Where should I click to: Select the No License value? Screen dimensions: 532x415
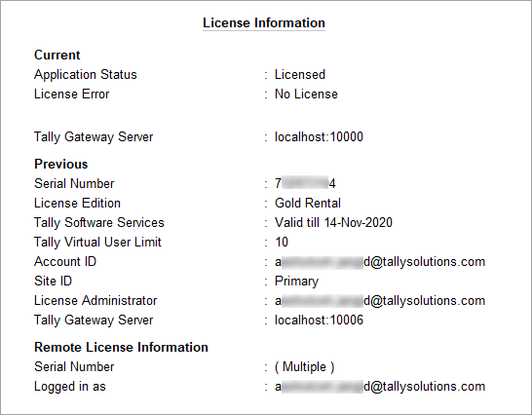(306, 94)
